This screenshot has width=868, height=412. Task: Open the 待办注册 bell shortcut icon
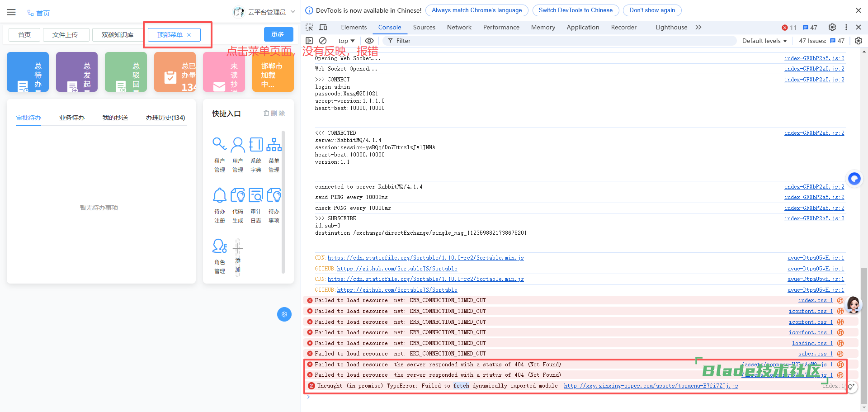[219, 195]
